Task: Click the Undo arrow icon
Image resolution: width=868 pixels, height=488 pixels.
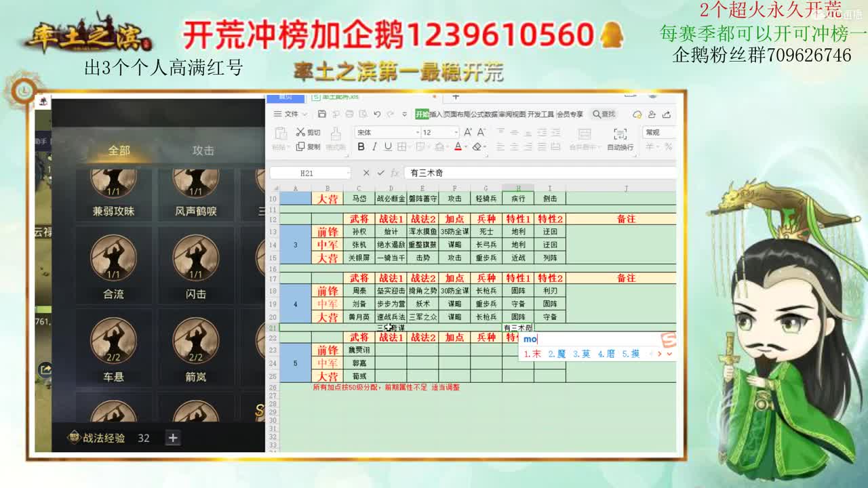Action: click(377, 114)
